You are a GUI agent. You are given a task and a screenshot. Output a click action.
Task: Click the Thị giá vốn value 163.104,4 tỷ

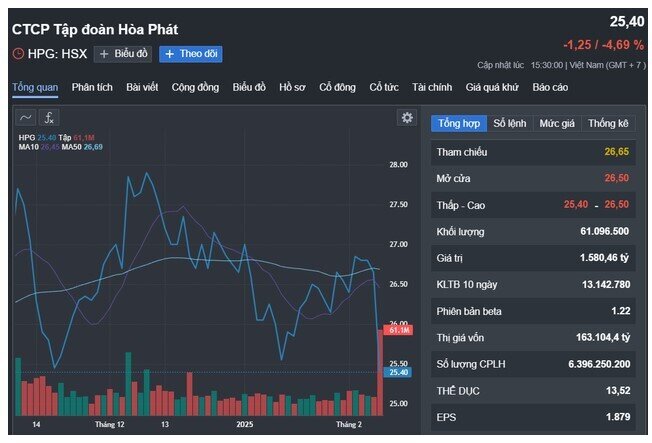(603, 337)
